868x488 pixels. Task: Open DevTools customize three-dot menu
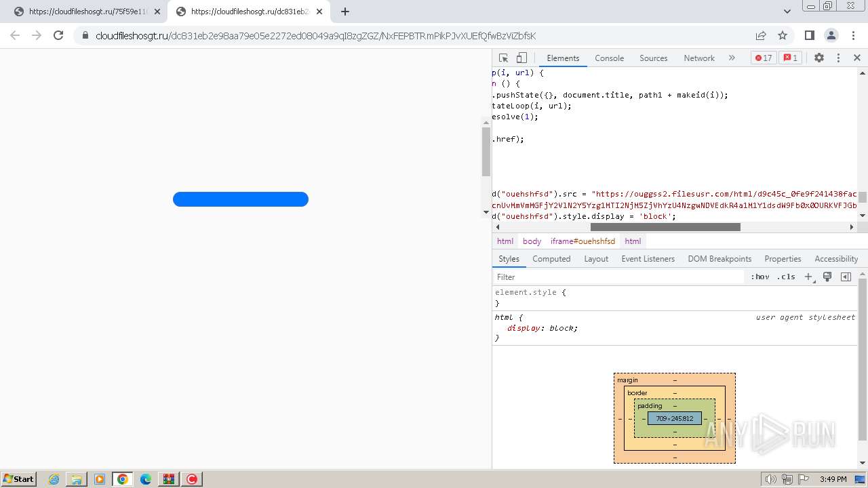[x=838, y=58]
